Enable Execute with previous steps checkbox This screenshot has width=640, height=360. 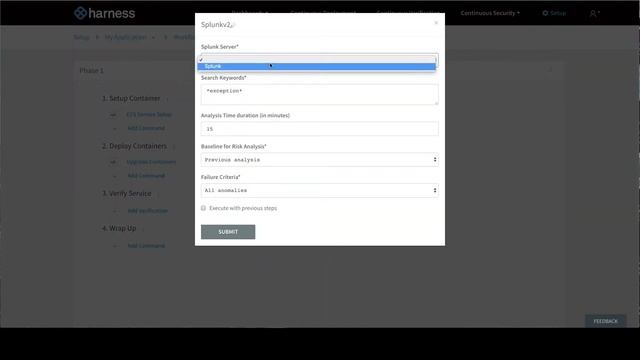click(x=203, y=208)
